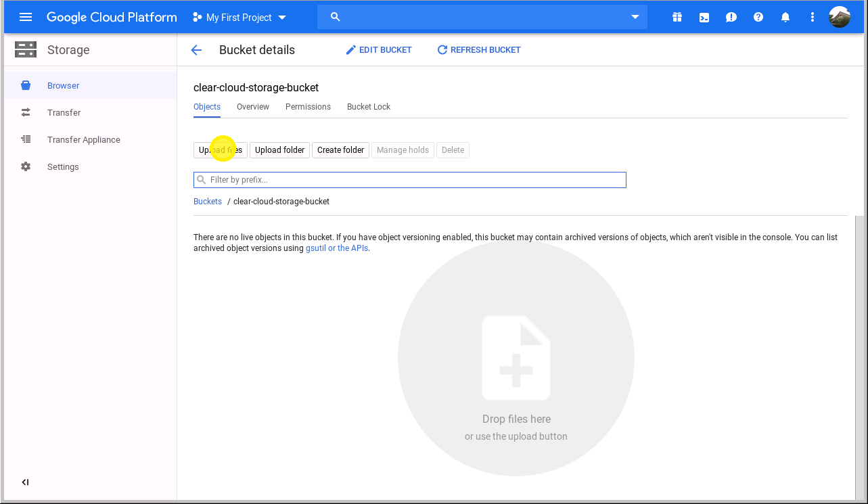Viewport: 868px width, 504px height.
Task: Click the Manage holds button
Action: coord(403,150)
